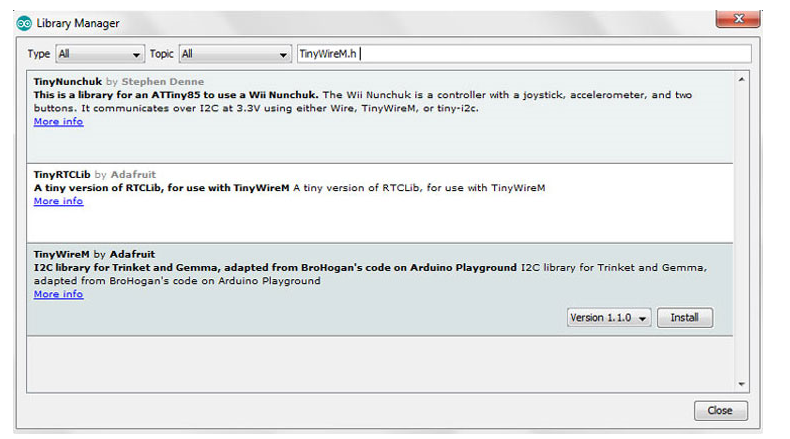The height and width of the screenshot is (439, 790).
Task: Click the empty area below library results
Action: click(x=380, y=362)
